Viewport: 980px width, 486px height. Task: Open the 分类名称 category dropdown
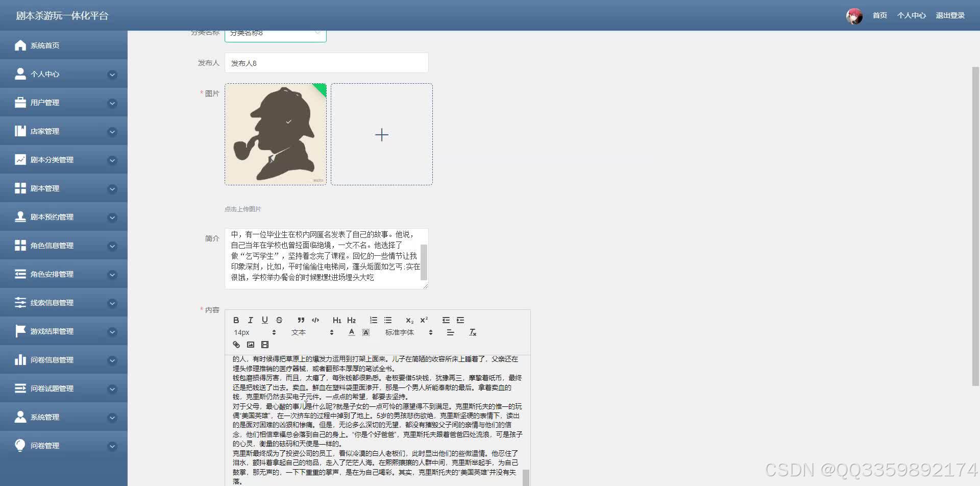(276, 34)
